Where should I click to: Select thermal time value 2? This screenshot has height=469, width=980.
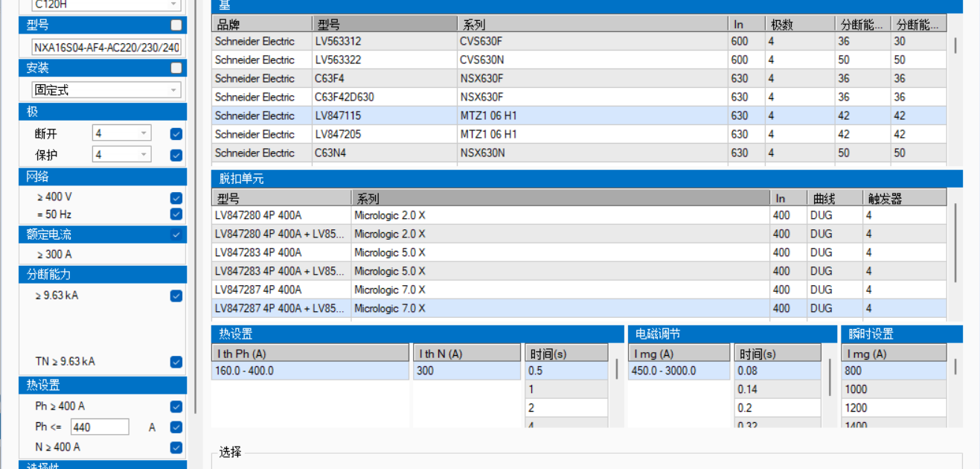(566, 408)
